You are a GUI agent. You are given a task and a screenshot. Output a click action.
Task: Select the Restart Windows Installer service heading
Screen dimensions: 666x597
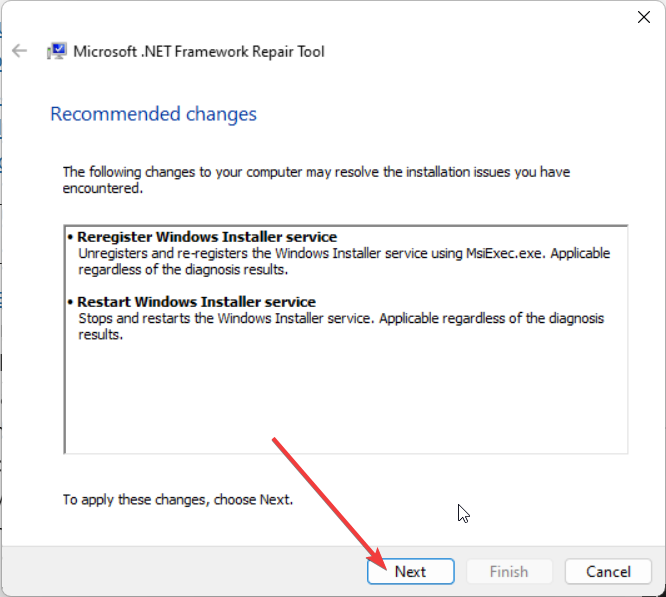point(197,301)
